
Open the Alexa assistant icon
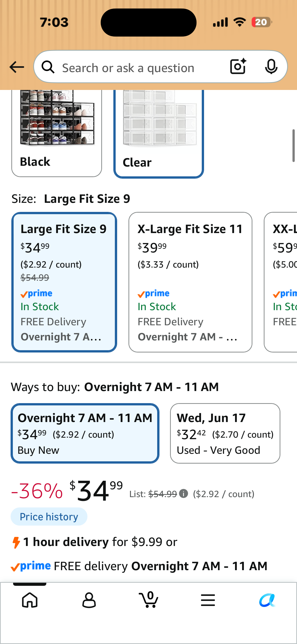click(x=267, y=600)
